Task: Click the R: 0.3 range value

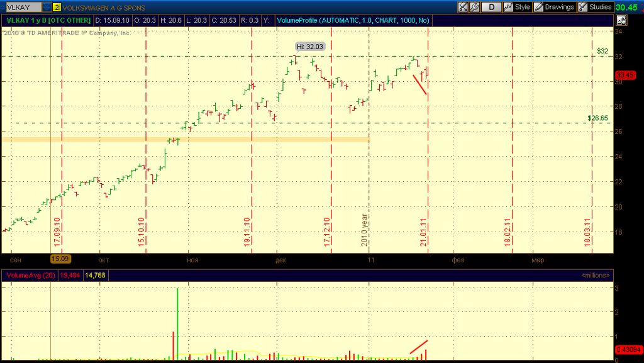Action: pyautogui.click(x=250, y=20)
